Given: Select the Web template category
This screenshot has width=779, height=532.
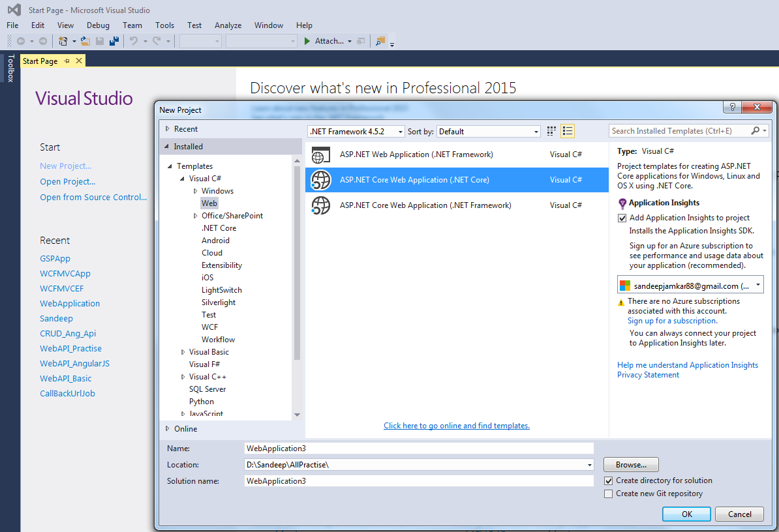Looking at the screenshot, I should (x=209, y=203).
